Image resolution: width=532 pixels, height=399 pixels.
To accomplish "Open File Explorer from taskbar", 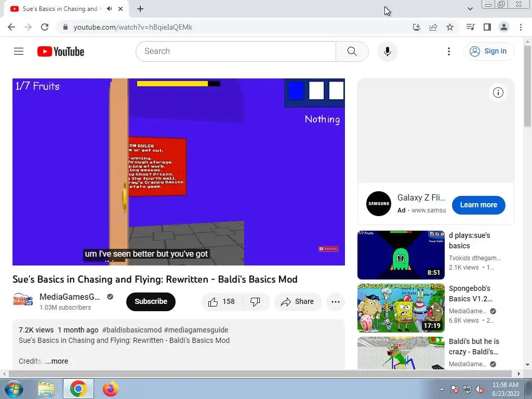I will click(x=46, y=389).
